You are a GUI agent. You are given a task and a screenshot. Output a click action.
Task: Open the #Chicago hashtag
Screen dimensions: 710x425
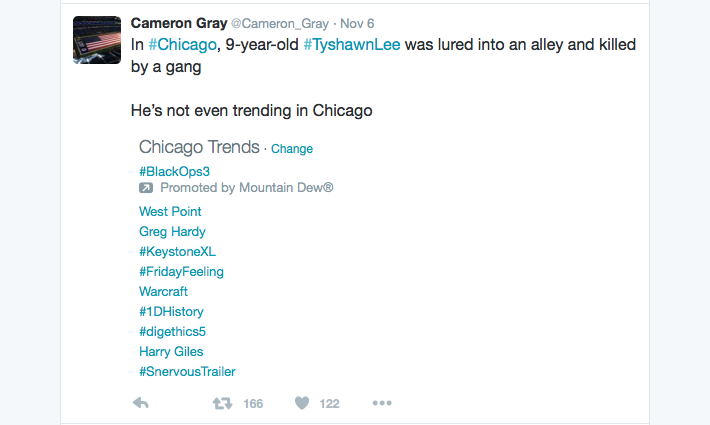179,45
